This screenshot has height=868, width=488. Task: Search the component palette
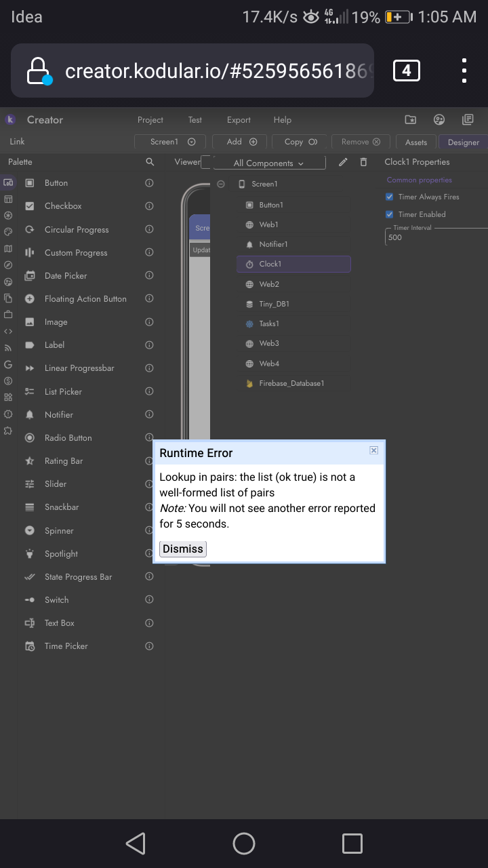pyautogui.click(x=150, y=162)
